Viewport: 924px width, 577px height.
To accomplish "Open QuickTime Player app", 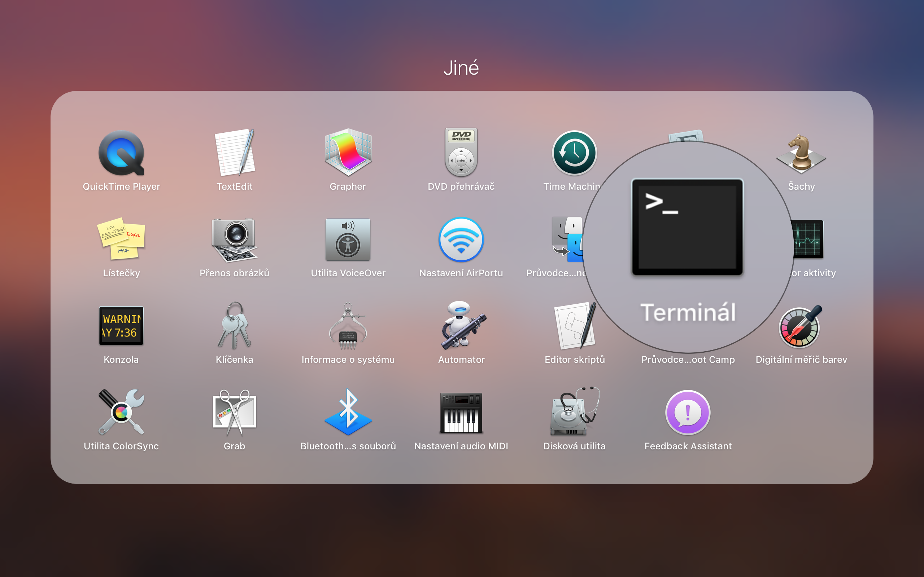I will point(121,153).
